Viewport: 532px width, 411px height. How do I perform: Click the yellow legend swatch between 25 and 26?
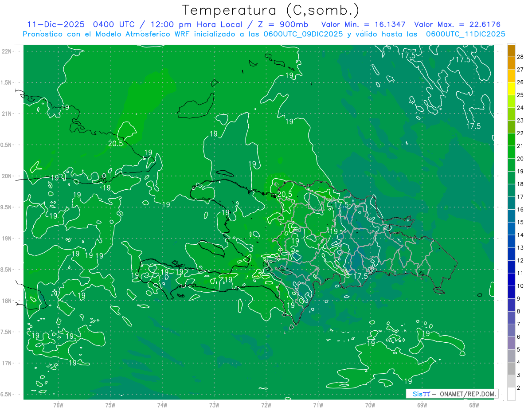(x=511, y=88)
